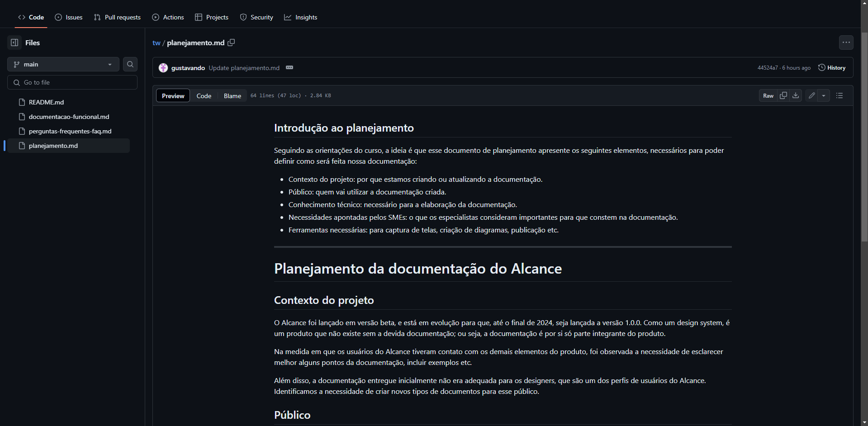Open gustavando user profile link

pyautogui.click(x=188, y=68)
